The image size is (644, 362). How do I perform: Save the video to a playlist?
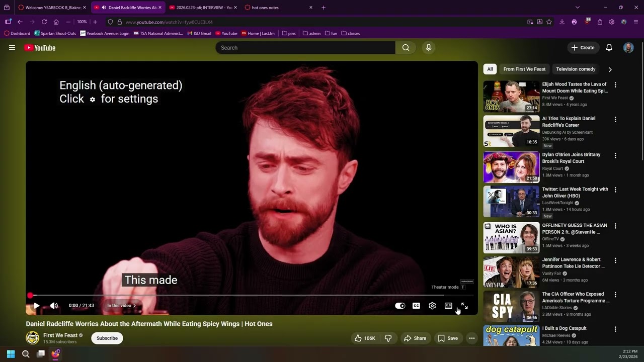pos(448,338)
